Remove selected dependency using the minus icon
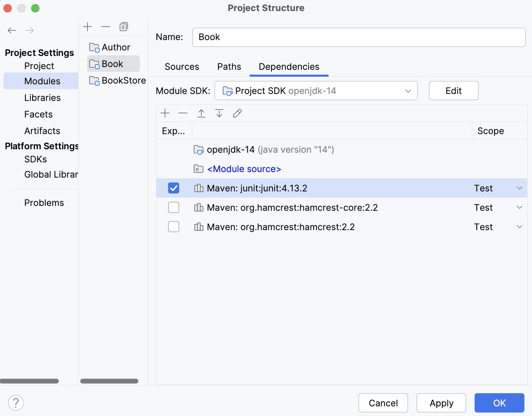This screenshot has height=416, width=532. tap(183, 113)
